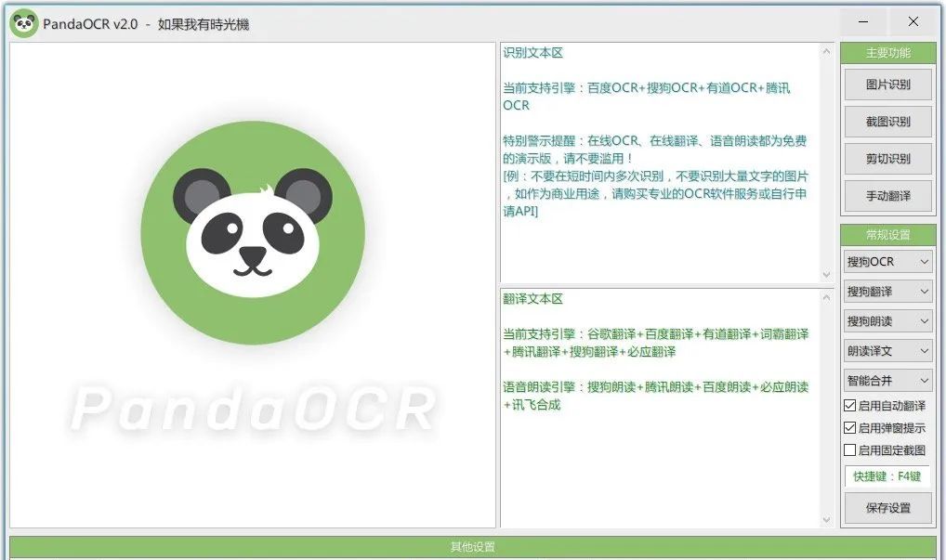Screen dimensions: 946x560
Task: Click the 语音朗读引擎 text line
Action: click(x=656, y=396)
